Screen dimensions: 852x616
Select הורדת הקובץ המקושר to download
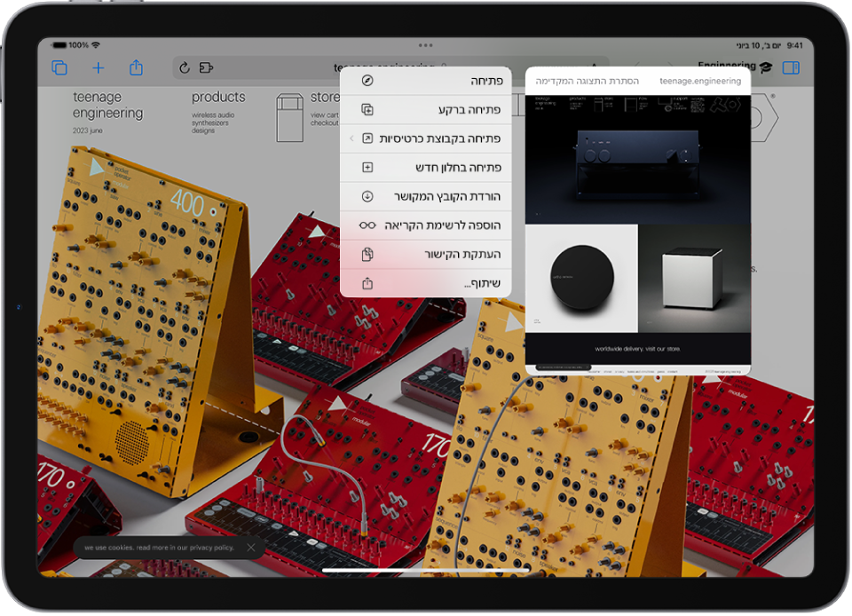click(x=425, y=196)
